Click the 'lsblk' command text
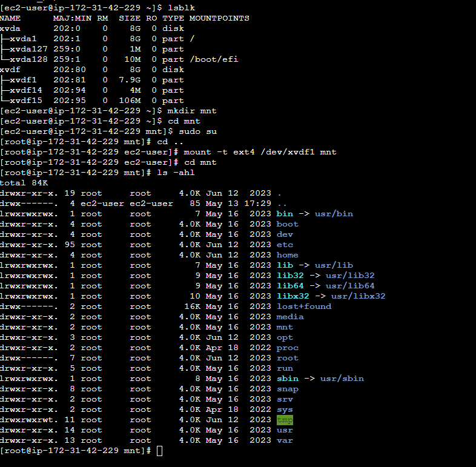This screenshot has height=467, width=476. [x=182, y=8]
